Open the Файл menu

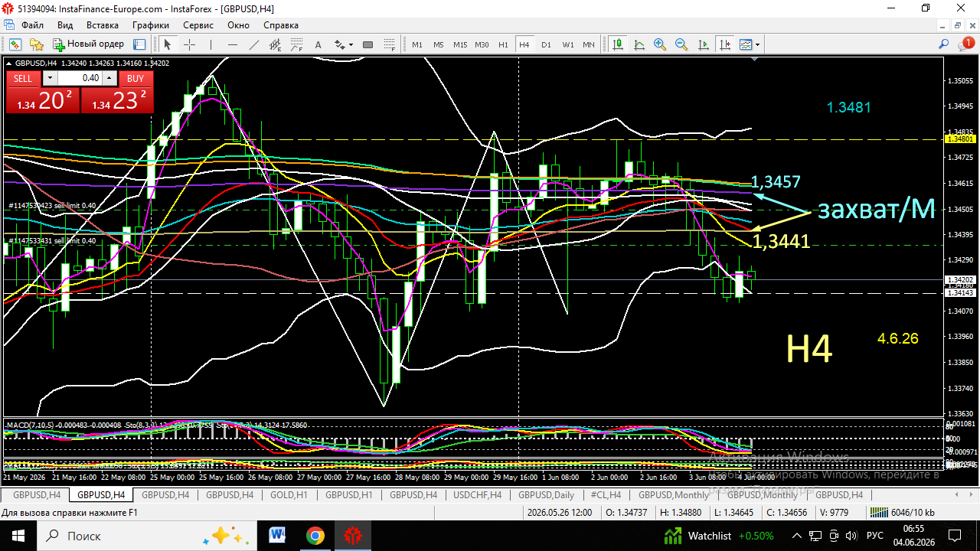pyautogui.click(x=32, y=24)
